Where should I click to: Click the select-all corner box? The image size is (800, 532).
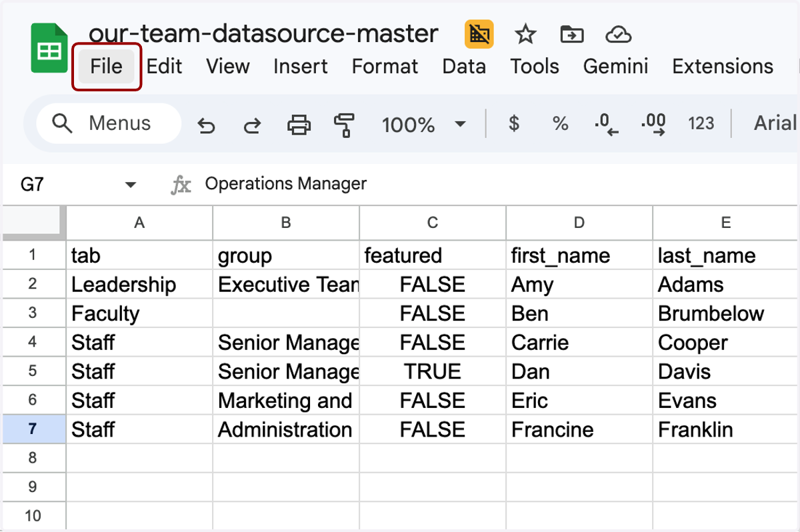pos(33,223)
